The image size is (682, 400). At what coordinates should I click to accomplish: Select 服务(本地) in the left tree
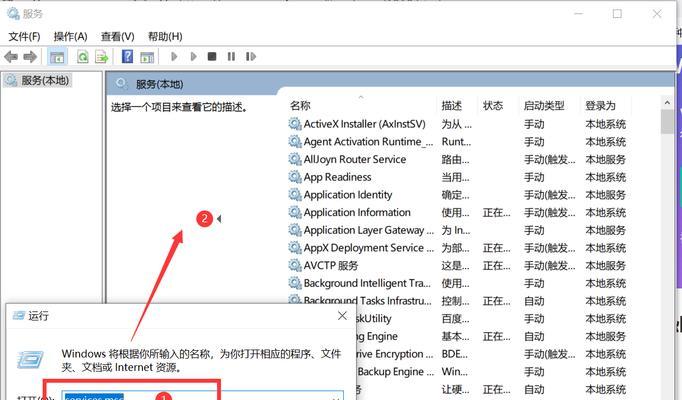(x=45, y=80)
